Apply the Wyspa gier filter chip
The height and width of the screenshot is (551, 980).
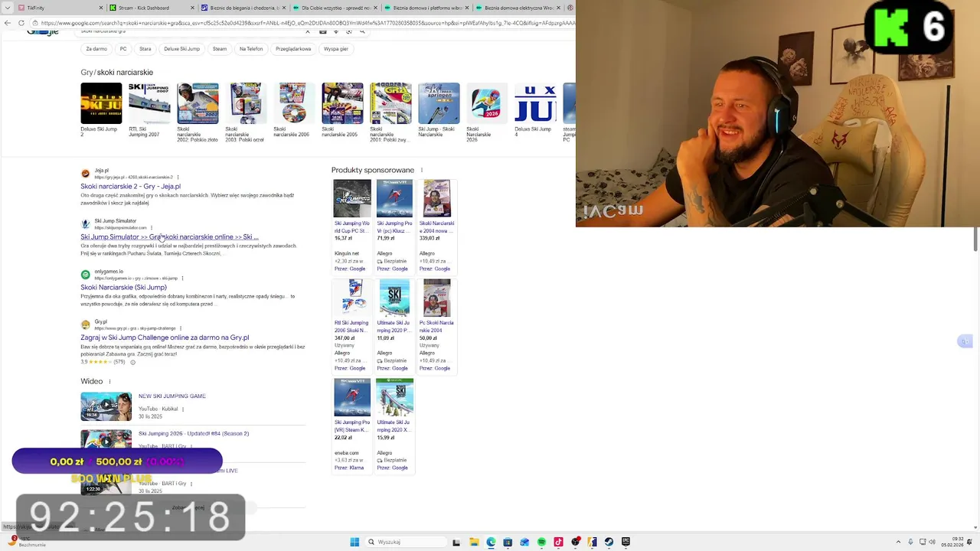coord(336,49)
